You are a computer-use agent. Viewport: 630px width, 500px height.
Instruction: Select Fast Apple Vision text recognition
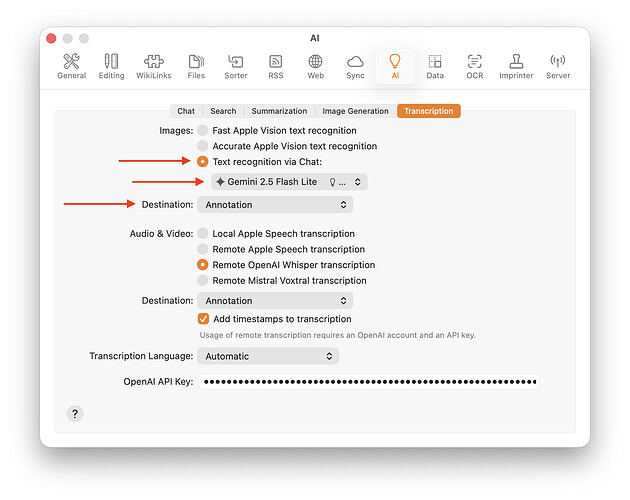202,130
